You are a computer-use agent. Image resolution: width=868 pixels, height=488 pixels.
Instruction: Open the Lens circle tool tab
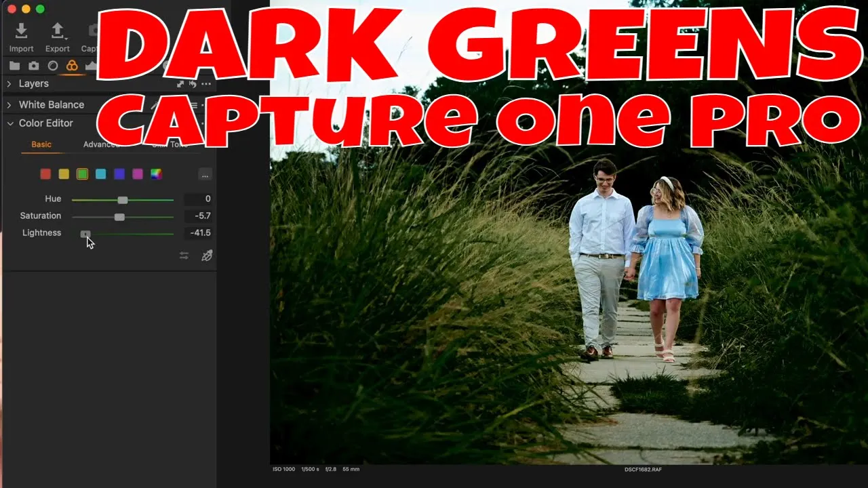pos(53,66)
